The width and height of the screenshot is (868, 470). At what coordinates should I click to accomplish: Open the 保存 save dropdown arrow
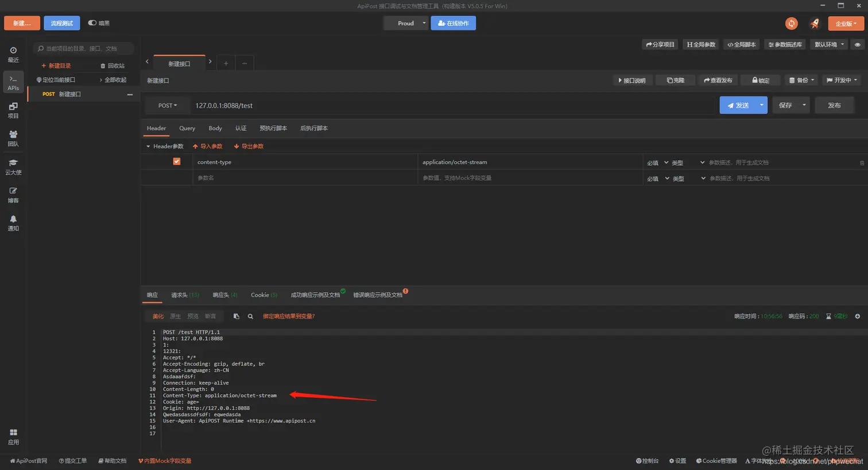(804, 105)
